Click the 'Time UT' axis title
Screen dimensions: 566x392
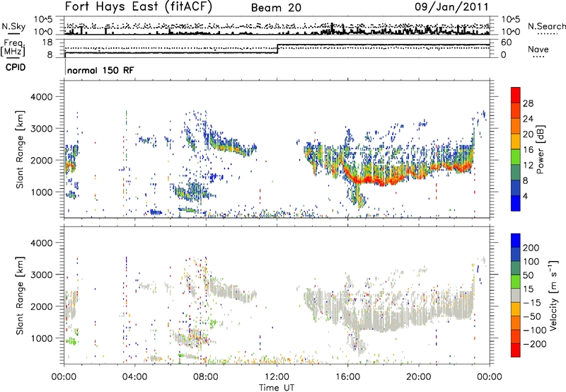pos(277,388)
